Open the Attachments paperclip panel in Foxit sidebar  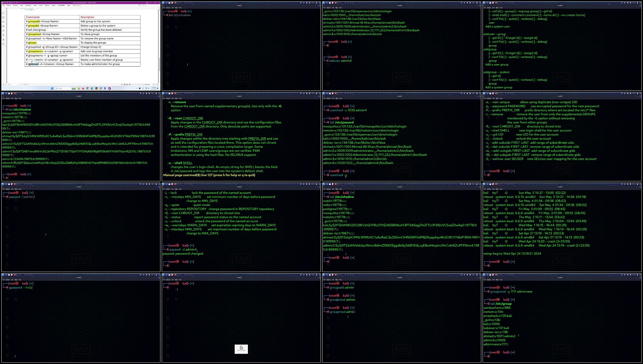click(3, 30)
